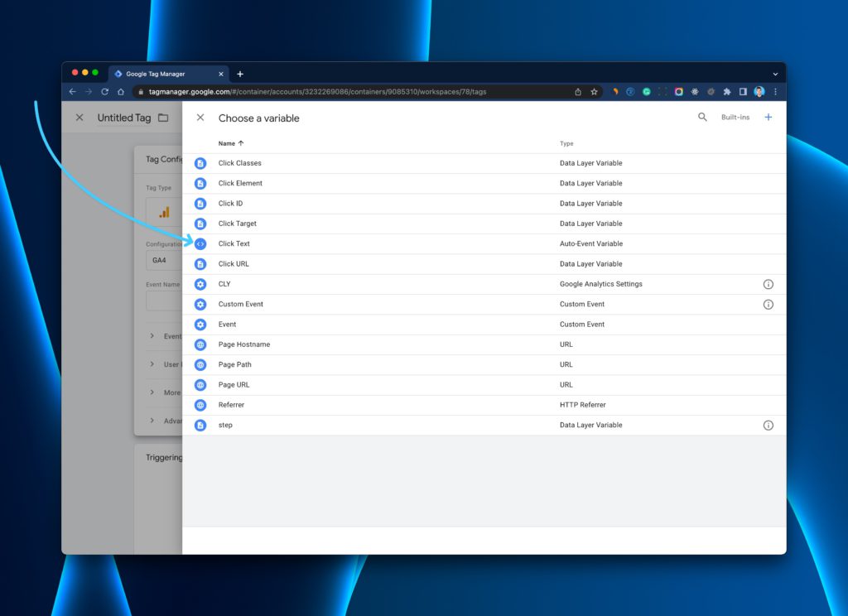The width and height of the screenshot is (848, 616).
Task: Click the Click Classes variable icon
Action: click(x=200, y=163)
